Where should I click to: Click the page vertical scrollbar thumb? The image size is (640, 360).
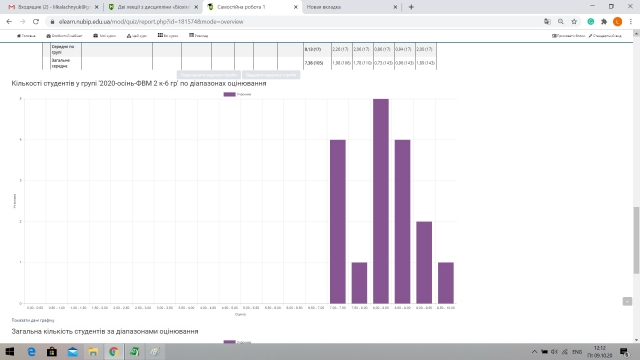636,240
